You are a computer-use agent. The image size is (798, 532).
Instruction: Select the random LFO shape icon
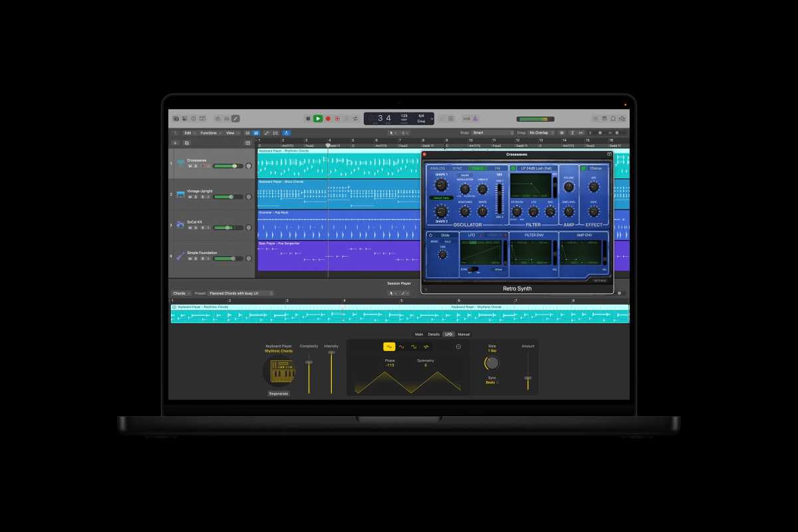[426, 346]
